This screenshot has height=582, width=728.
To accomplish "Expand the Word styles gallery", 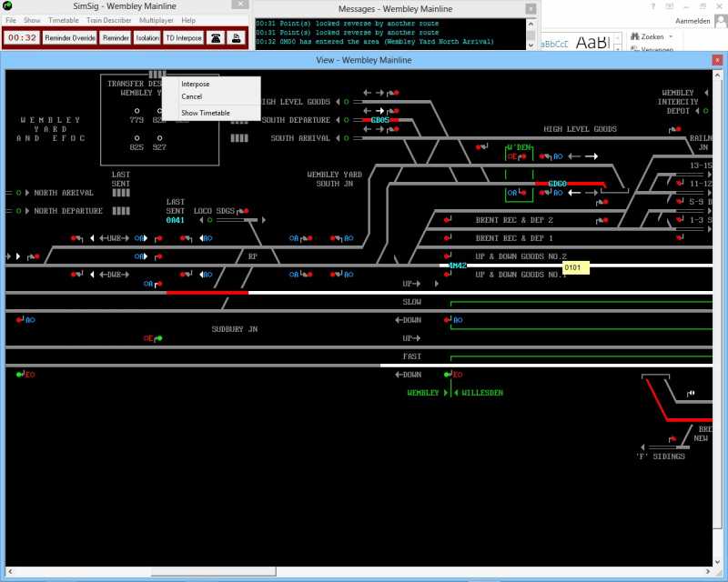I will pos(618,47).
